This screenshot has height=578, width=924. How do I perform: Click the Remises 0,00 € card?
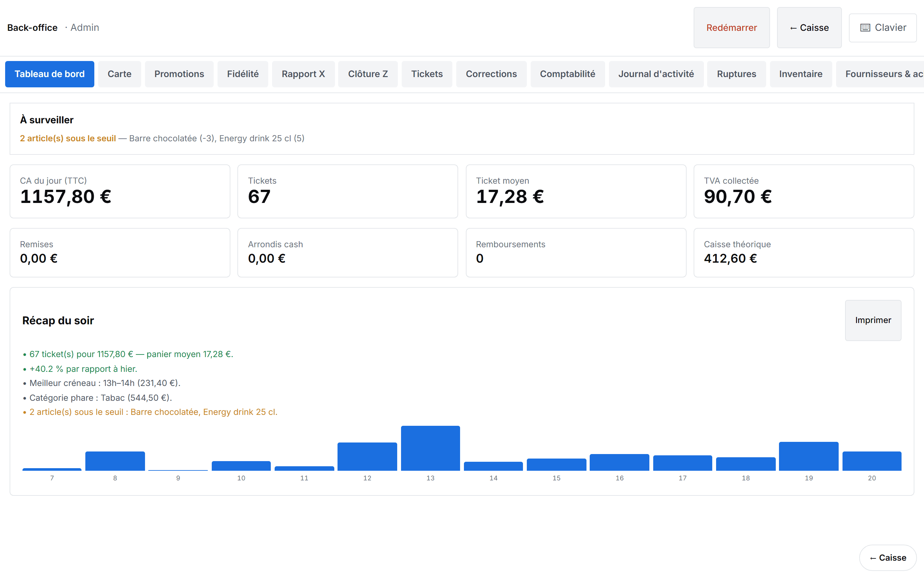(x=120, y=253)
